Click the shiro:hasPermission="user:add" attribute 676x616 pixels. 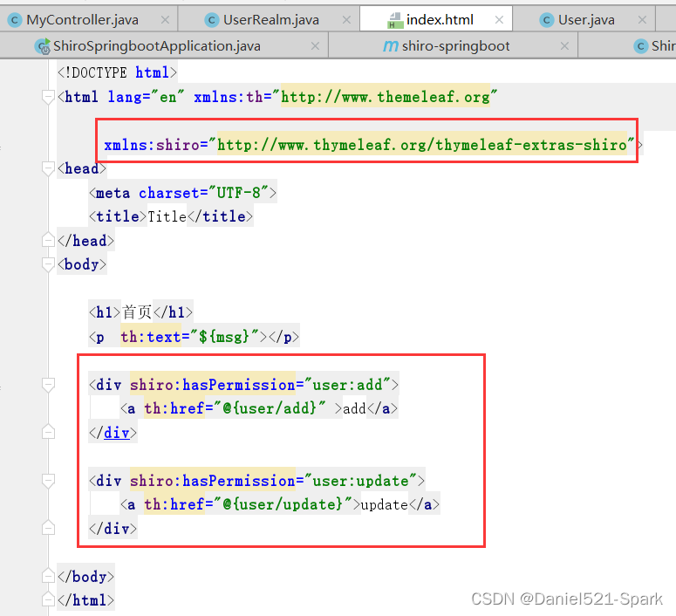(261, 385)
